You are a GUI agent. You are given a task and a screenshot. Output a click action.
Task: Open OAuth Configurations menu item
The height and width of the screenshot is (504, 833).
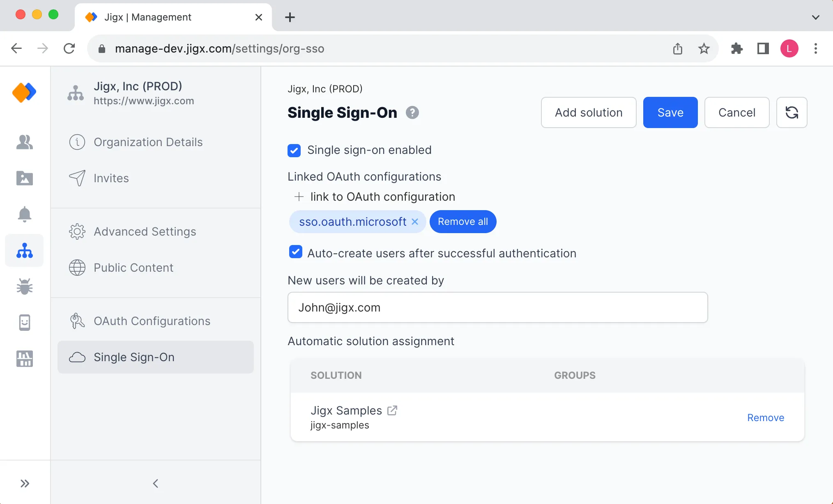(x=156, y=321)
